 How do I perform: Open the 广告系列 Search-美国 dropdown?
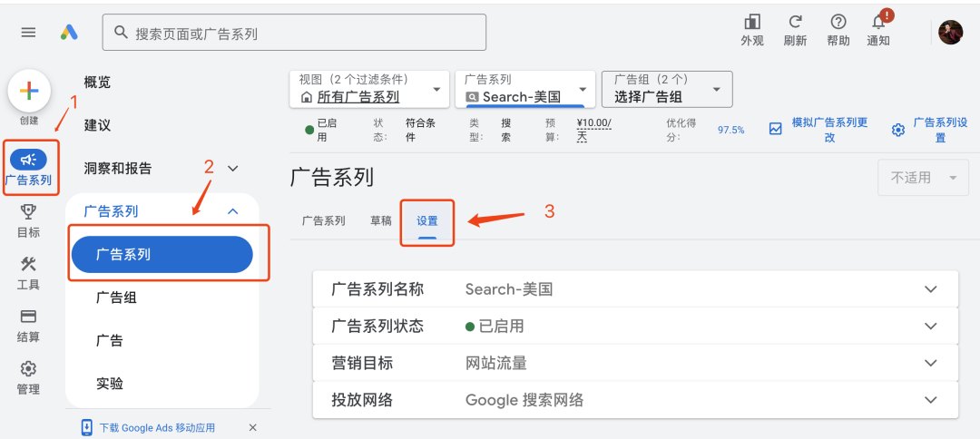click(524, 89)
